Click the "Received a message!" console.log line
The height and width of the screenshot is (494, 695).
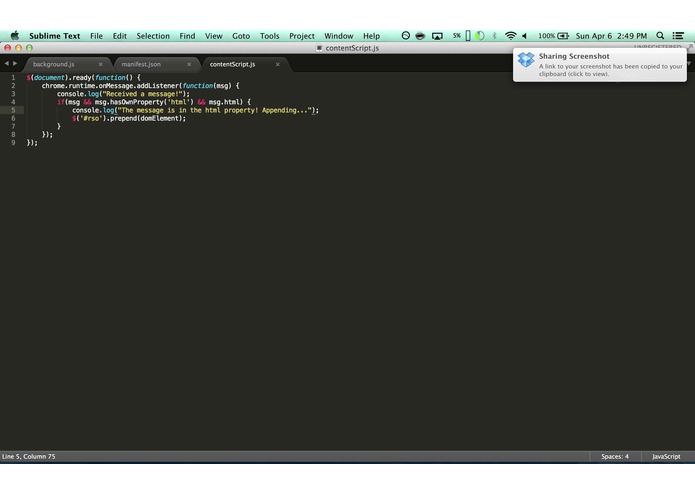pos(123,94)
